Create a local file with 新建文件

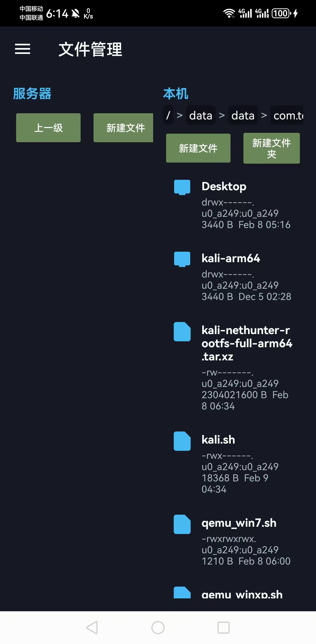(198, 148)
